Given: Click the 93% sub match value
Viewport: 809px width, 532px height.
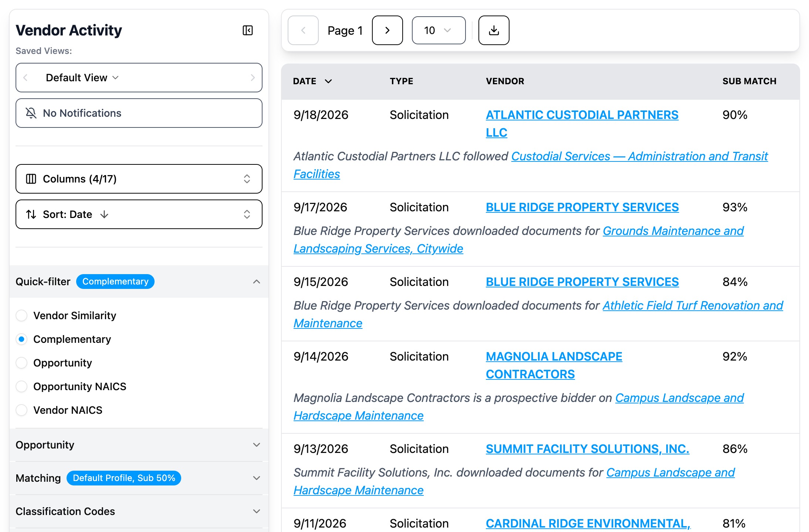Looking at the screenshot, I should tap(735, 207).
